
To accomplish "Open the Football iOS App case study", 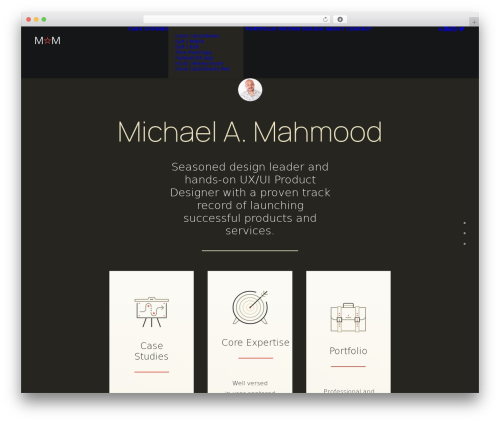I will click(x=194, y=58).
